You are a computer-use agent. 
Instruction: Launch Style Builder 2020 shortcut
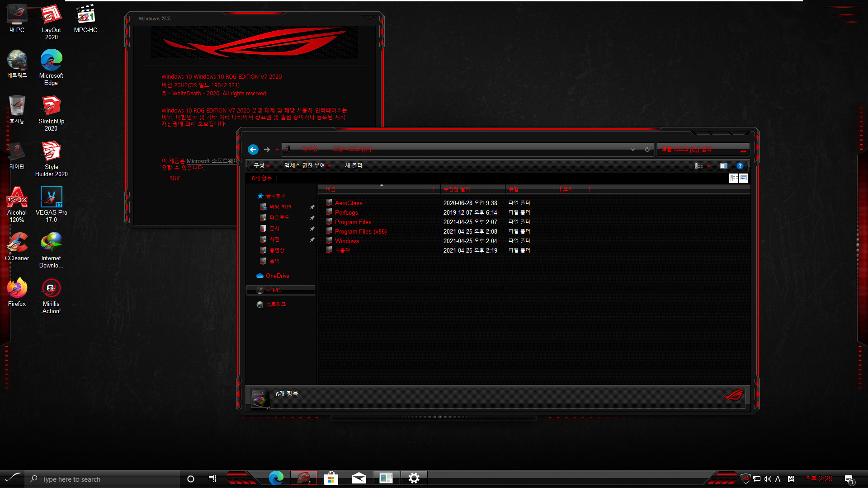click(x=51, y=159)
